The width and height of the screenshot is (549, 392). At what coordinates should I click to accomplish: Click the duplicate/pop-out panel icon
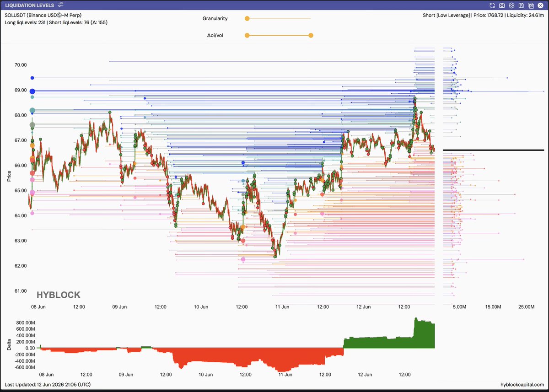531,5
